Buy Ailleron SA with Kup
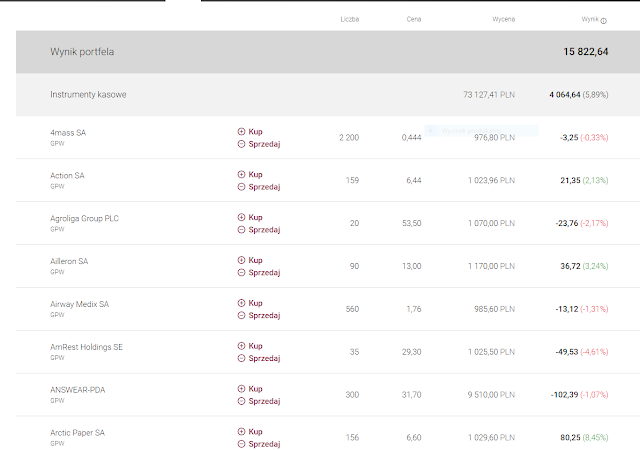 [255, 260]
